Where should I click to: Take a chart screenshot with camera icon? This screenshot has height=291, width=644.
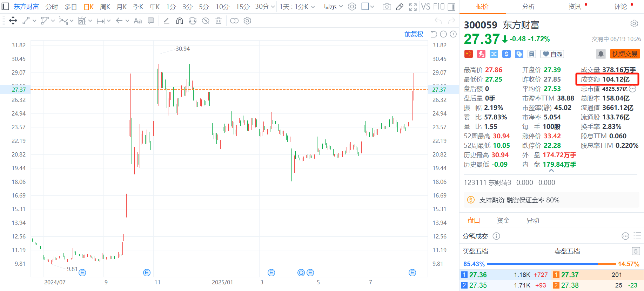(387, 7)
